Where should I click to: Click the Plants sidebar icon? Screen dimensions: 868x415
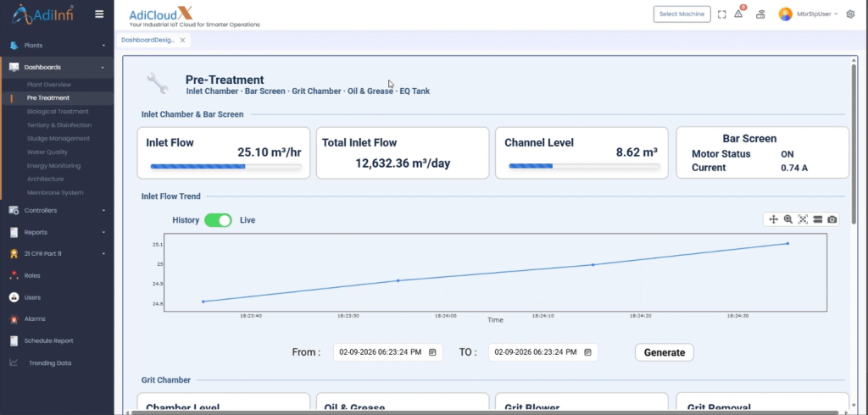[14, 46]
